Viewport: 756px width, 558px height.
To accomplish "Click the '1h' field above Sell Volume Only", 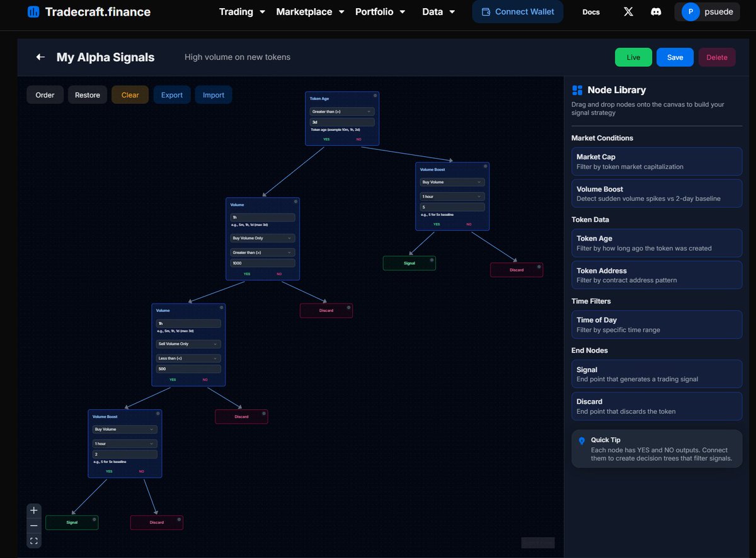I will pyautogui.click(x=188, y=323).
